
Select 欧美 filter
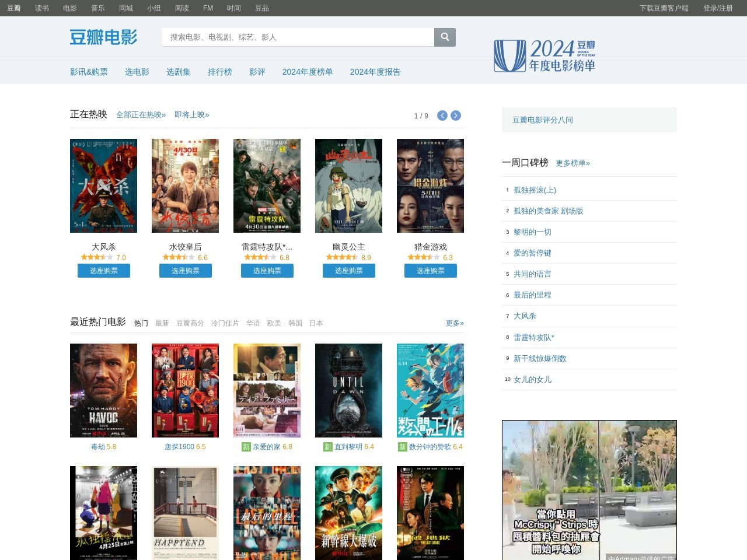[274, 323]
